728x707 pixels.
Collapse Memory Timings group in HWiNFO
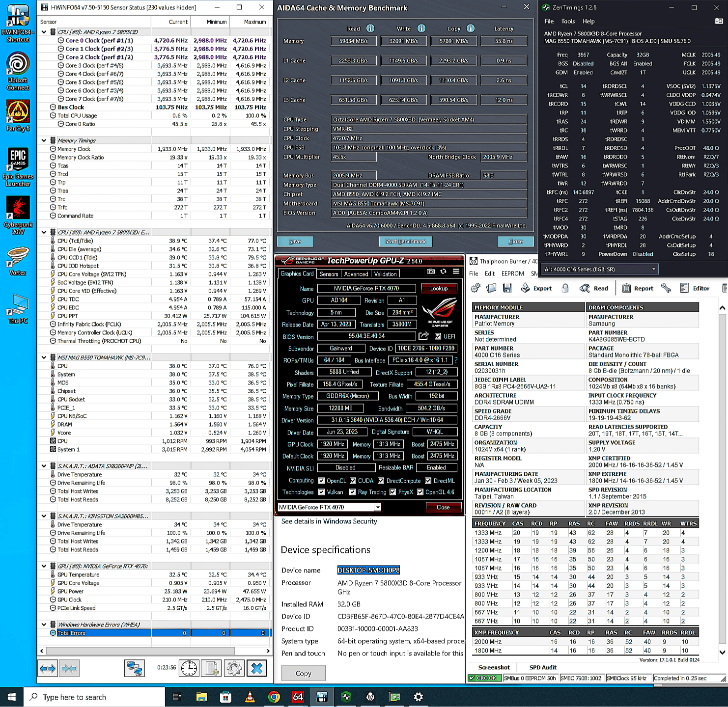pyautogui.click(x=44, y=140)
